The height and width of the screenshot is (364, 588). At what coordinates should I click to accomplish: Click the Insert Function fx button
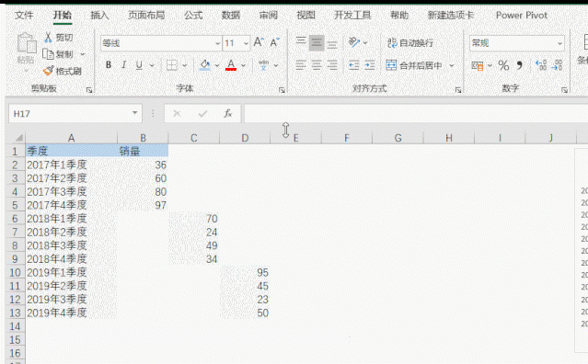tap(227, 113)
